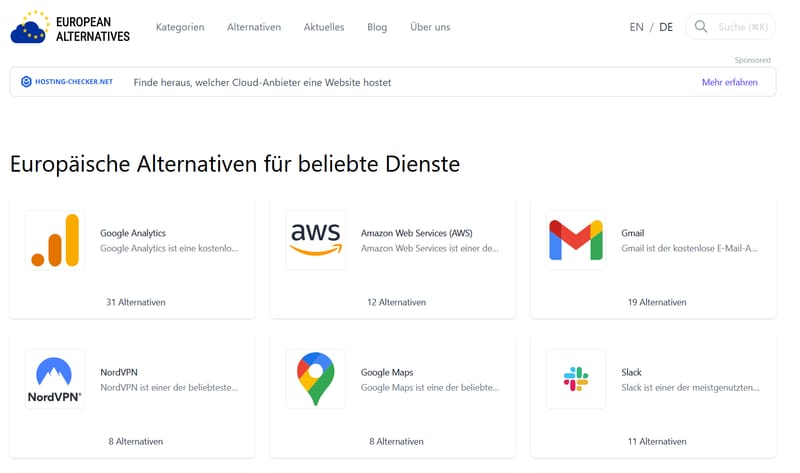Click the Slack logo icon
Screen dimensions: 800x473
tap(575, 379)
